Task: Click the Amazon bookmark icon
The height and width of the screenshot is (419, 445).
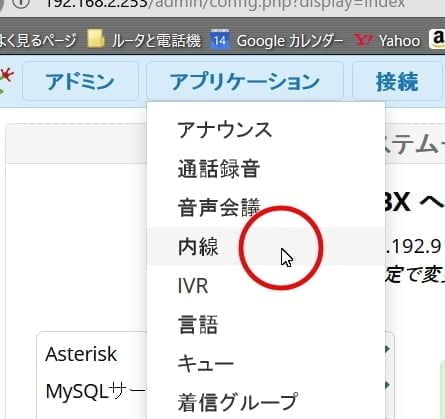Action: [x=437, y=39]
